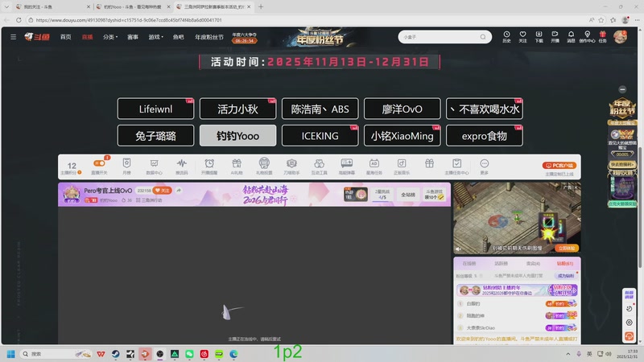Click the 下载 download icon
Image resolution: width=644 pixels, height=362 pixels.
(539, 36)
